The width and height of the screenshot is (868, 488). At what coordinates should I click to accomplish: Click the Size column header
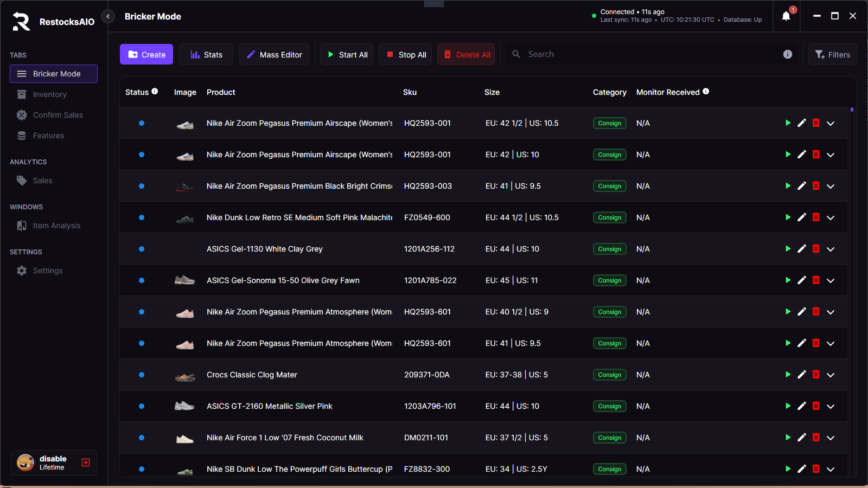492,92
